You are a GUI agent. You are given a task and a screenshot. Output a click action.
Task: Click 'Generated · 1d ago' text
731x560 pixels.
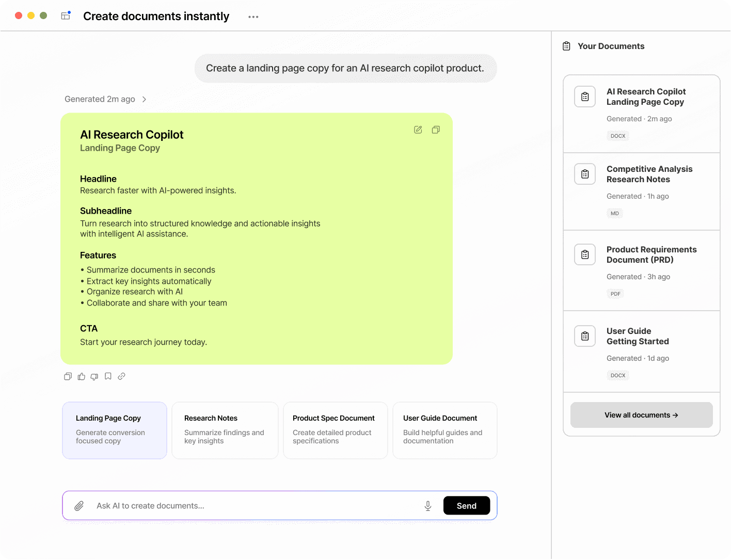(638, 358)
